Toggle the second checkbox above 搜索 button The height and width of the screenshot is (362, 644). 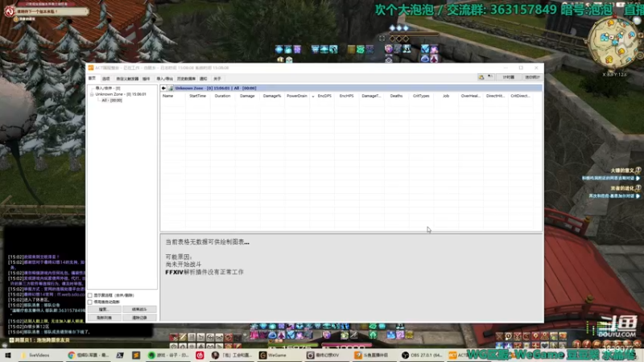pyautogui.click(x=90, y=302)
